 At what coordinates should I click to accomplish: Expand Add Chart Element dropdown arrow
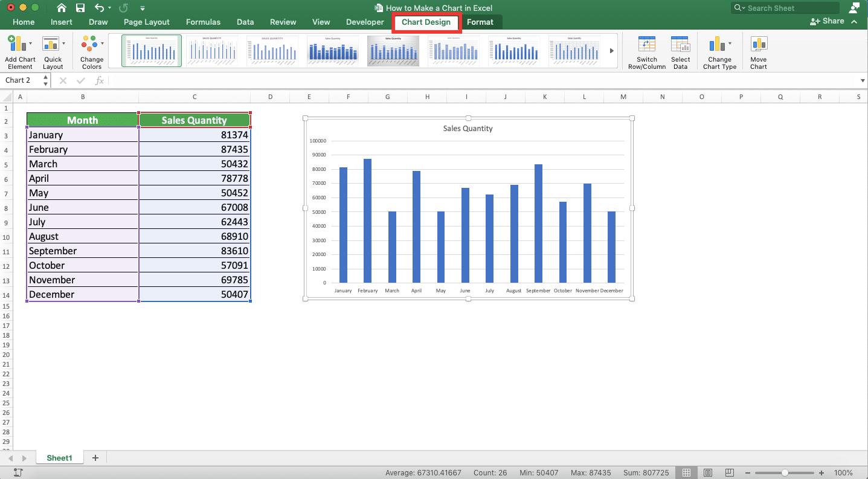30,43
